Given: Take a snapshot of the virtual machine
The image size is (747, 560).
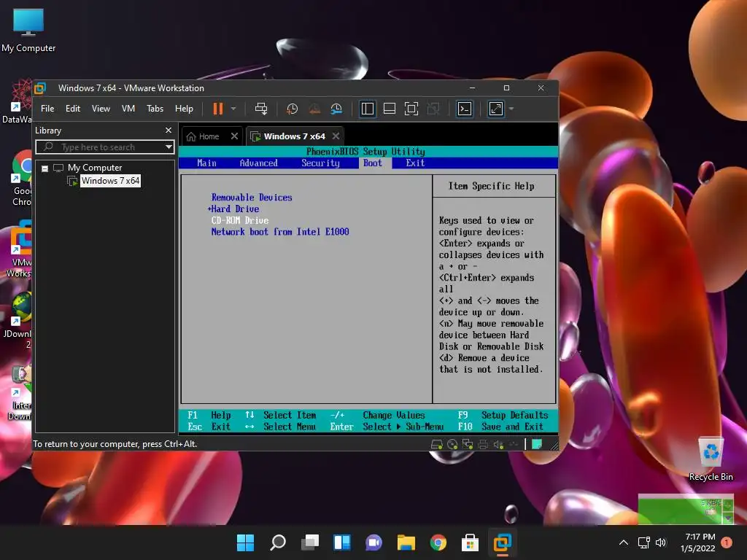Looking at the screenshot, I should click(x=292, y=109).
